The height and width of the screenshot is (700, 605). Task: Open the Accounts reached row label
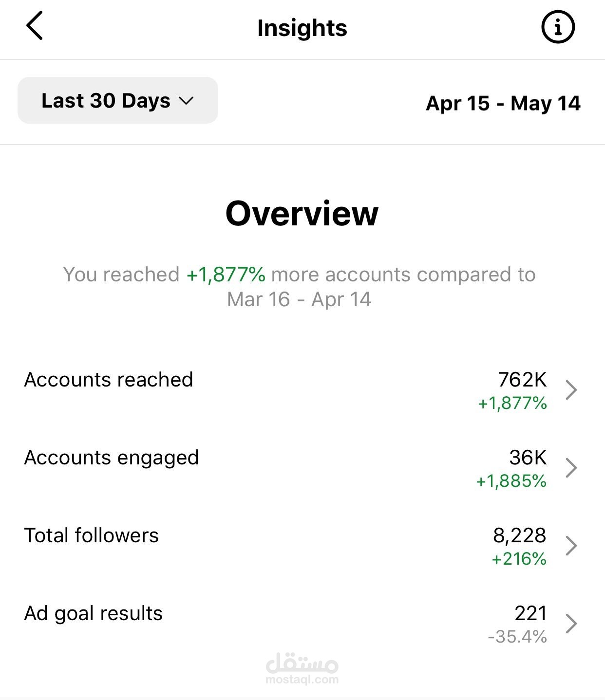[109, 380]
